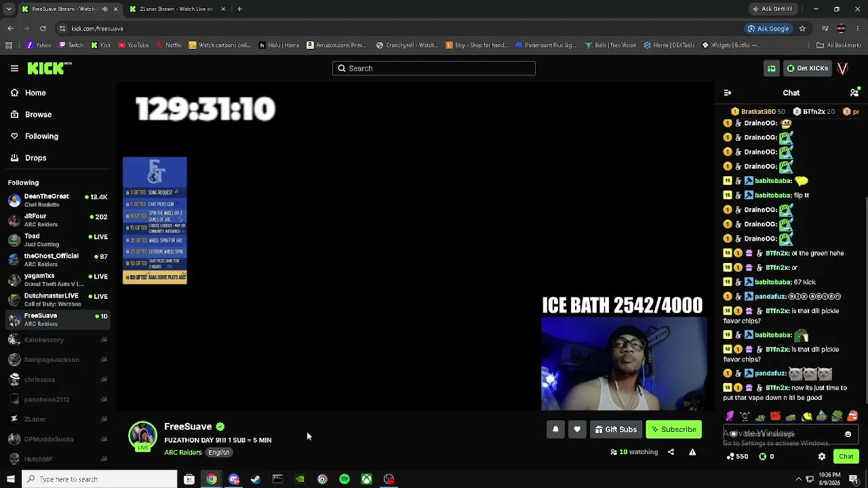Open the chat viewers list icon
This screenshot has height=488, width=868.
click(x=854, y=93)
